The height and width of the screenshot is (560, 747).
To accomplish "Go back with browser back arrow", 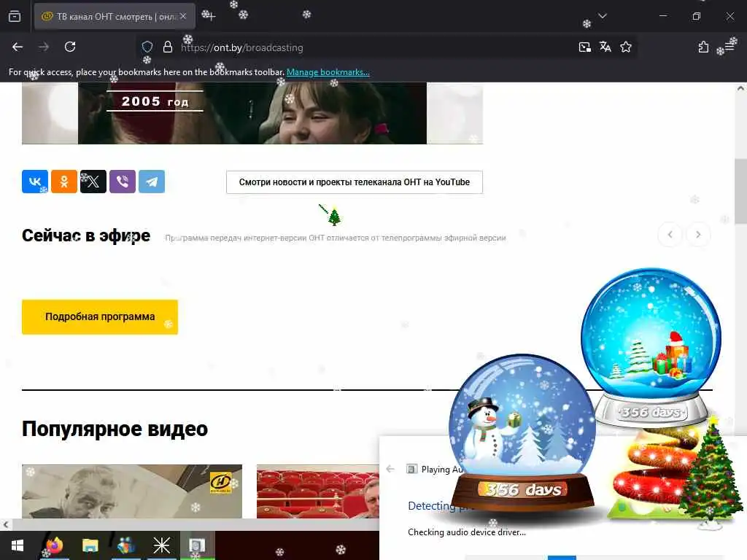I will pos(18,47).
